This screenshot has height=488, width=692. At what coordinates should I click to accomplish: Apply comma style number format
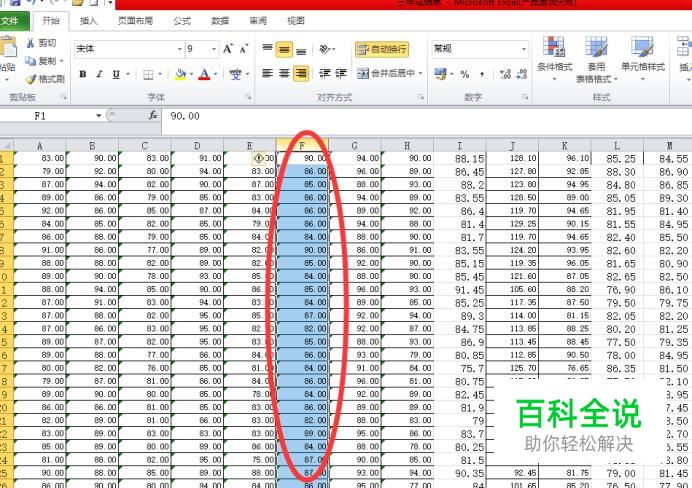point(482,74)
